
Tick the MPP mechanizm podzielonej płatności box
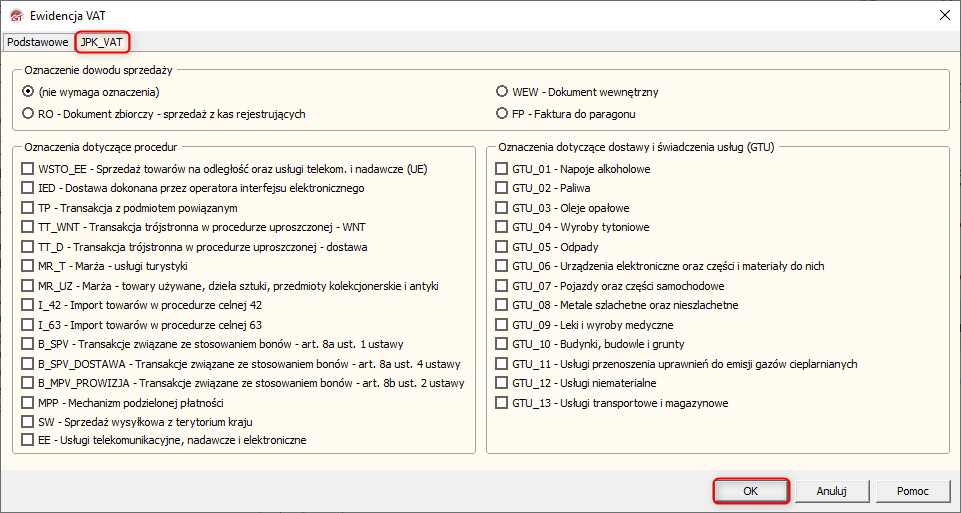pos(28,403)
